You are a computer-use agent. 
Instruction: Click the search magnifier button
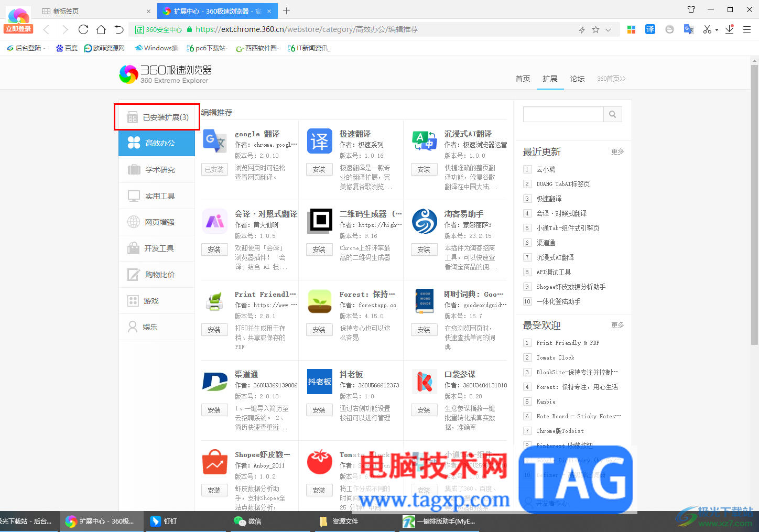pyautogui.click(x=613, y=114)
